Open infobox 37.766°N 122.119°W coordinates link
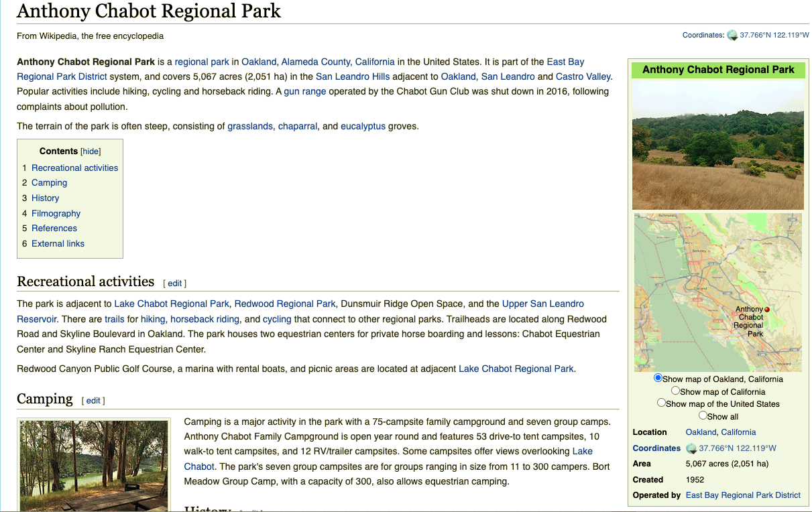Screen dimensions: 812x512 pyautogui.click(x=738, y=448)
